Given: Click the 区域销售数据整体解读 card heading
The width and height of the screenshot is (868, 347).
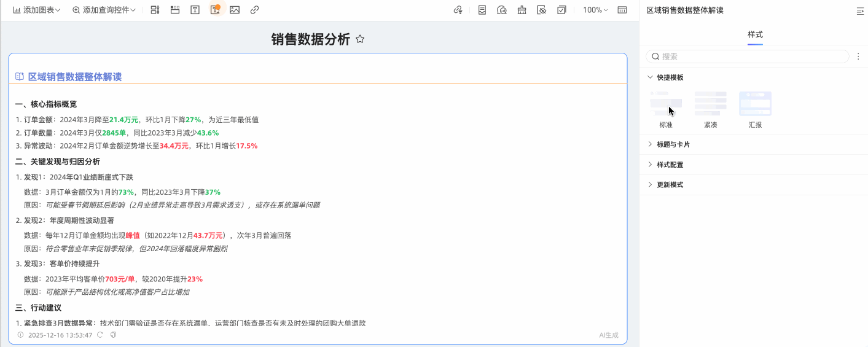Looking at the screenshot, I should (75, 77).
